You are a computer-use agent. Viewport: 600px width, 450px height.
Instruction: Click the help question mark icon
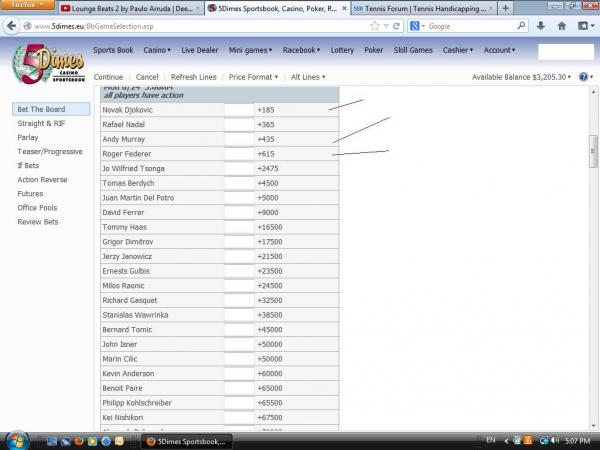pyautogui.click(x=582, y=77)
